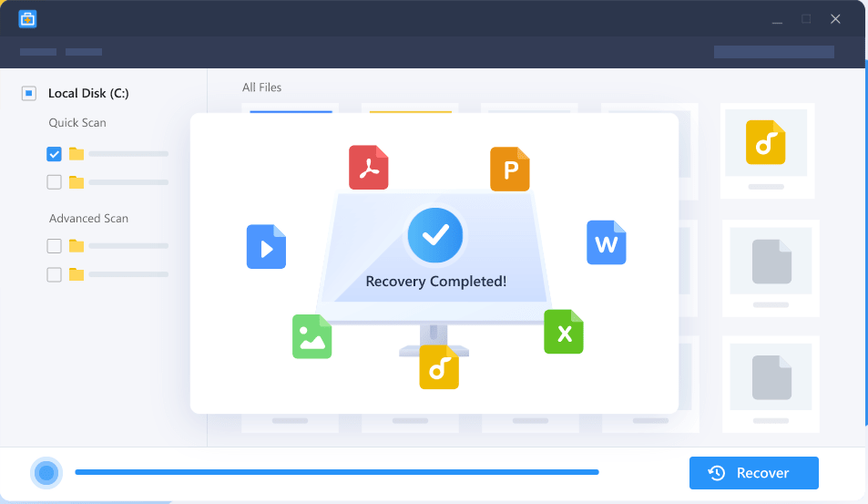The image size is (868, 504).
Task: Check the first Advanced Scan folder checkbox
Action: 54,246
